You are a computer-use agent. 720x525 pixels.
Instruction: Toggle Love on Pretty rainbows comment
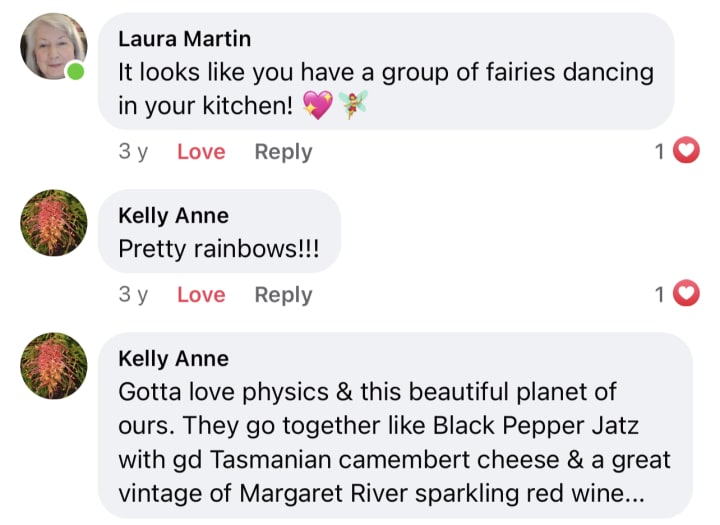(201, 294)
